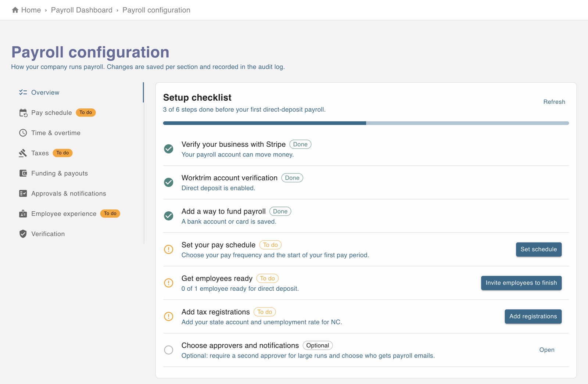Click warning icon beside Add tax registrations
This screenshot has height=384, width=588.
169,316
